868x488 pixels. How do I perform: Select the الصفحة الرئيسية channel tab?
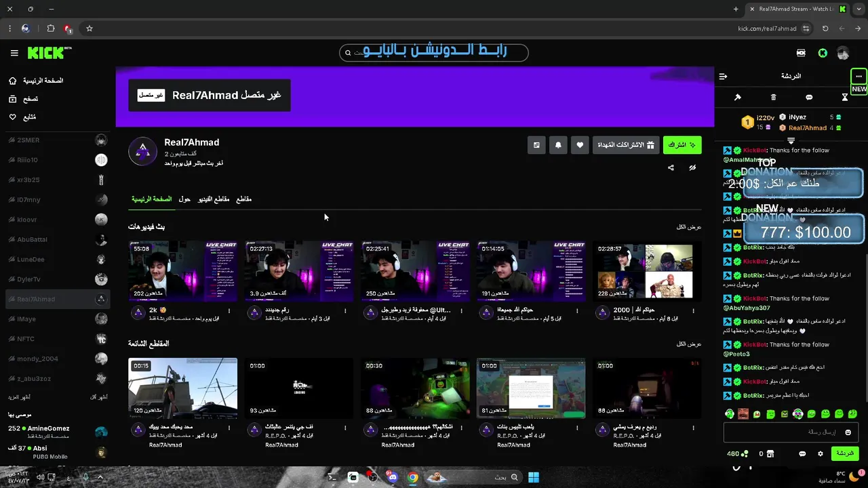151,199
